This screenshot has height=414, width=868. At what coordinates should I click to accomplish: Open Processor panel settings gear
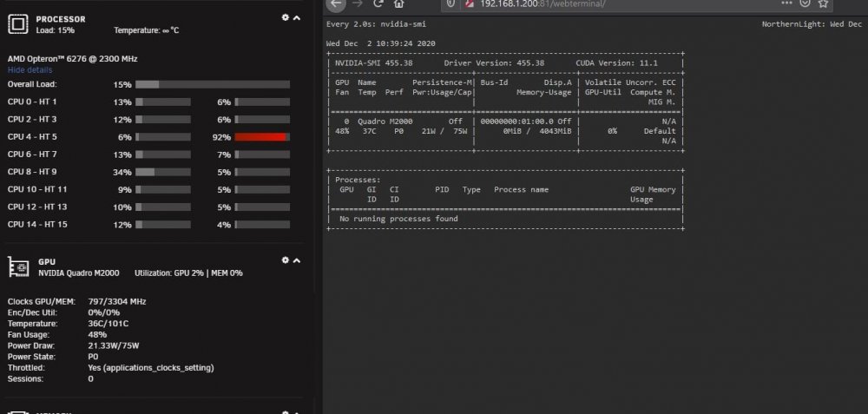[285, 17]
